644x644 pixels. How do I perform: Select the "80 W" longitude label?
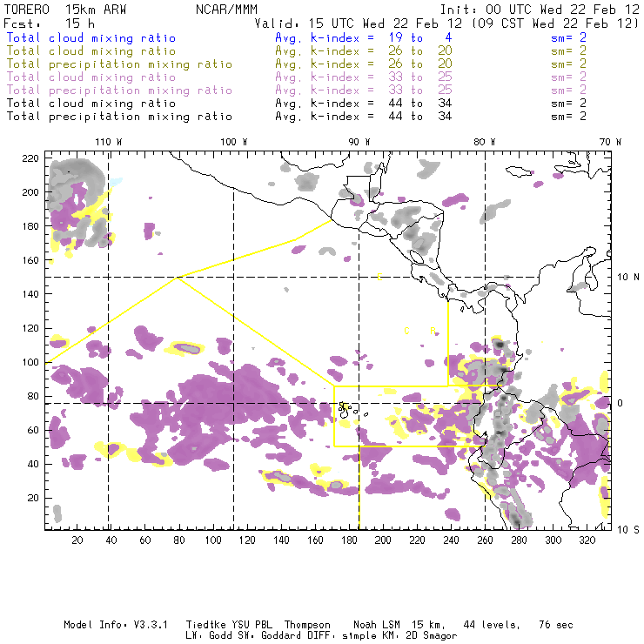(484, 142)
